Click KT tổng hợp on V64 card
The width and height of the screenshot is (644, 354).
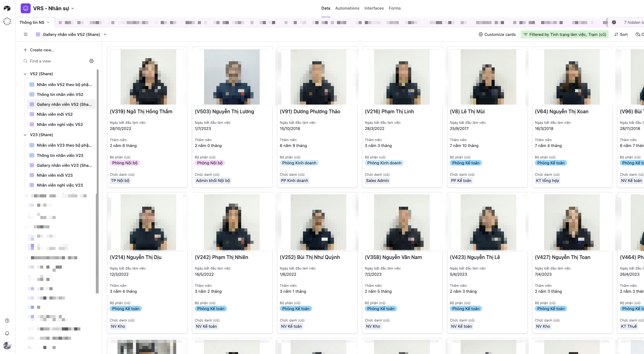point(548,180)
